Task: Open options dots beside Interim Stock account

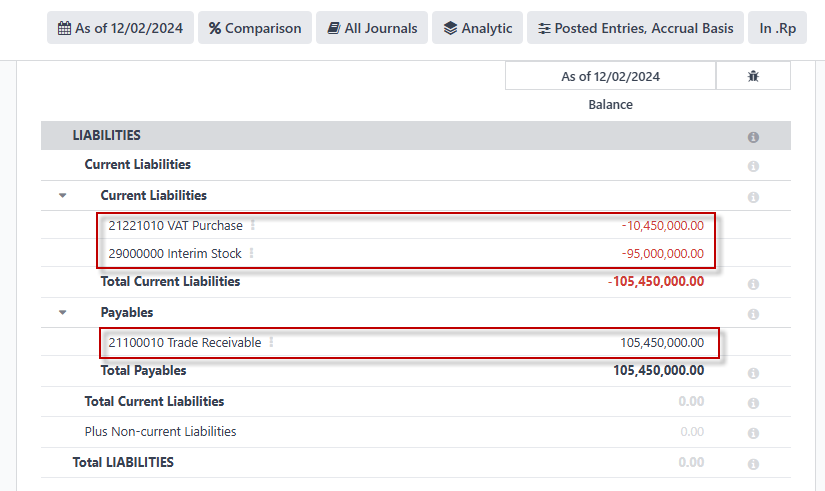Action: point(251,253)
